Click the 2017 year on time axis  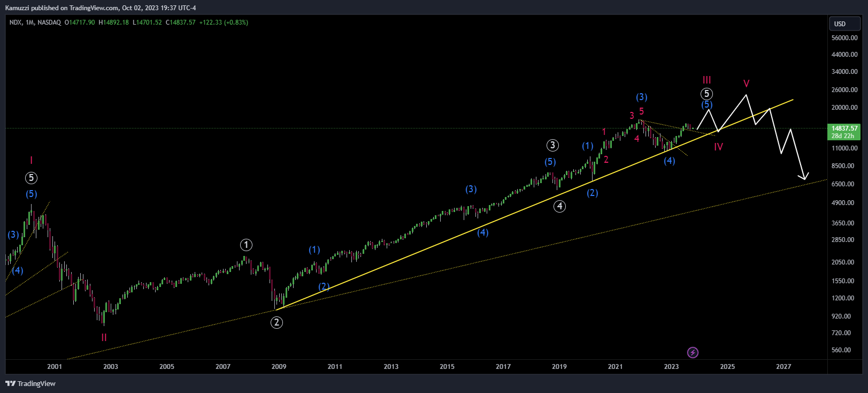503,367
